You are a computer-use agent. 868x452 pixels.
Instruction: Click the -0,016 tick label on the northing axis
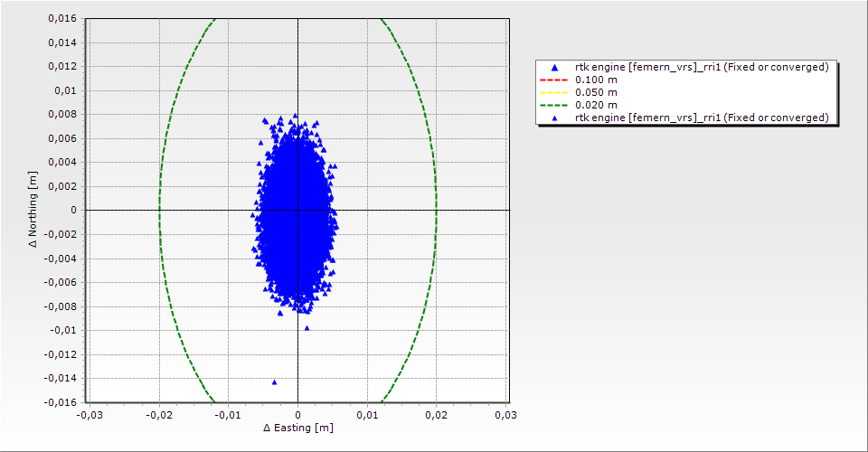pos(61,401)
